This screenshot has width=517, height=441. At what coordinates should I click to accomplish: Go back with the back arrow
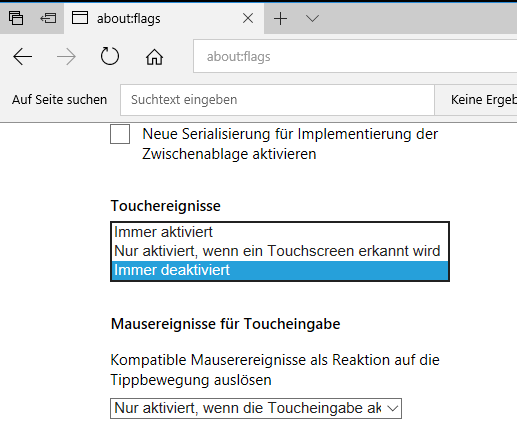tap(23, 57)
